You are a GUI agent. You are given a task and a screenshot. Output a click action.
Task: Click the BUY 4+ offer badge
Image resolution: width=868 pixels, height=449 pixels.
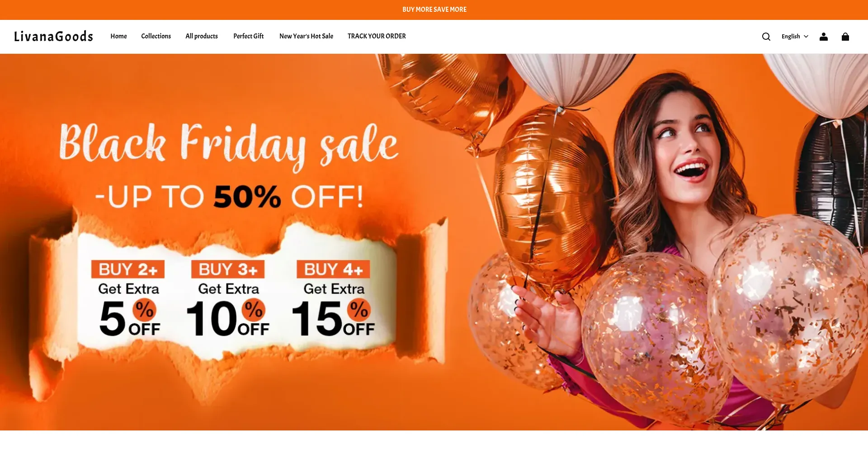point(333,269)
